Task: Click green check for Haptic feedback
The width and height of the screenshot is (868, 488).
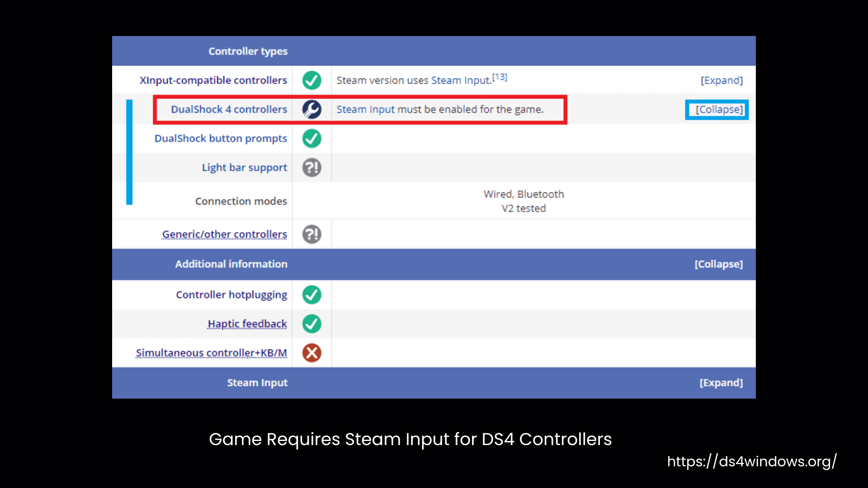Action: point(311,324)
